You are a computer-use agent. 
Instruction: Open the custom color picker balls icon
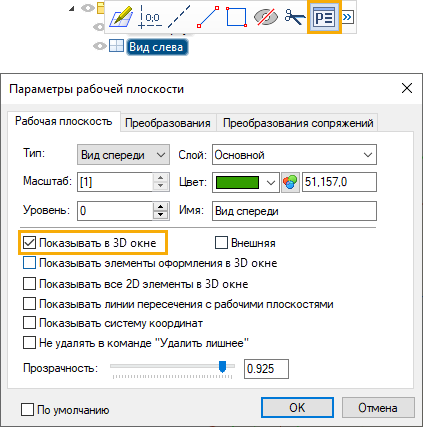(290, 182)
